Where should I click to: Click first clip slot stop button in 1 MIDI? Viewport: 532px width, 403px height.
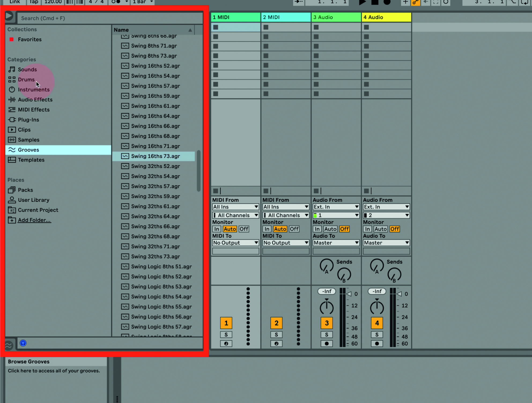pyautogui.click(x=216, y=27)
